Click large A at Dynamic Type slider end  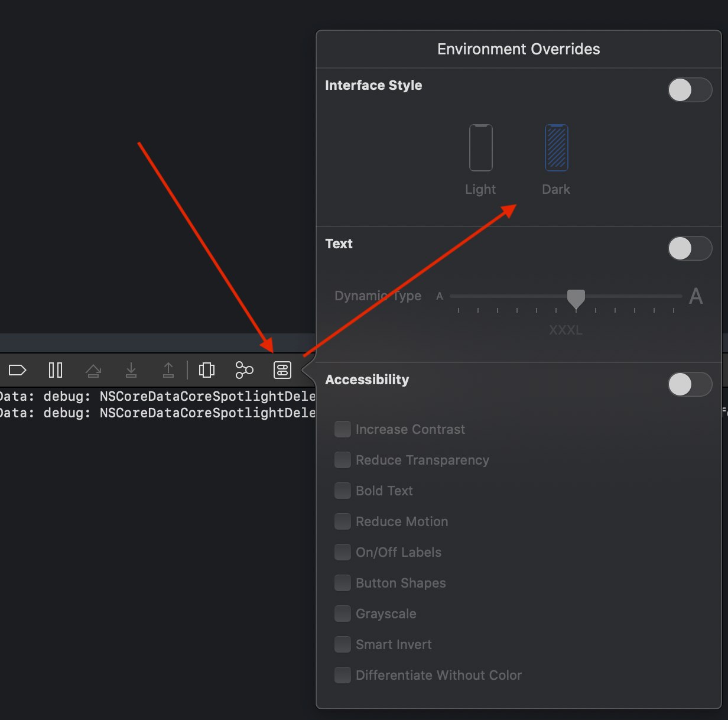[696, 296]
